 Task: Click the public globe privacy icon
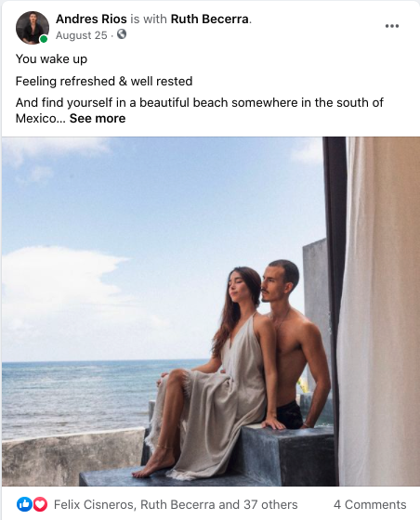(x=122, y=34)
